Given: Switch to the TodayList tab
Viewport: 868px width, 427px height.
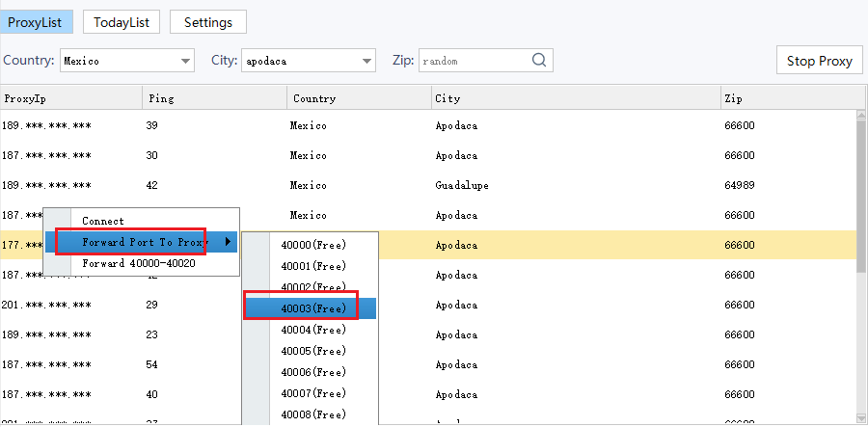Looking at the screenshot, I should coord(122,21).
